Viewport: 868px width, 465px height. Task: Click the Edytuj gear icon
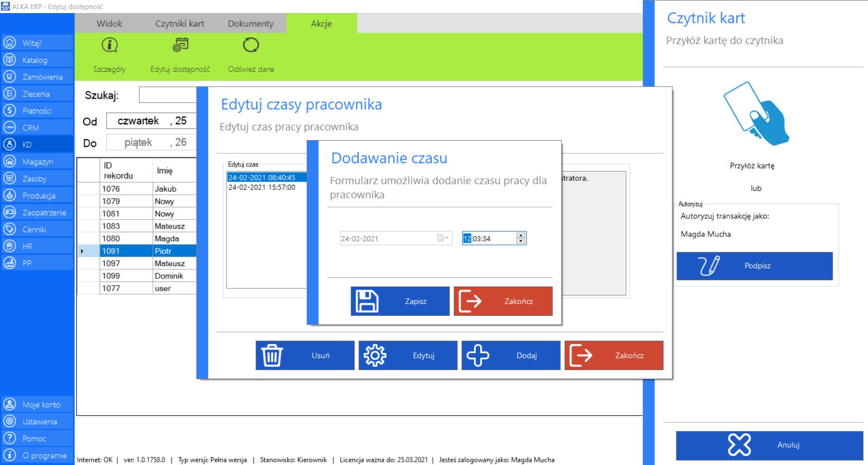click(375, 356)
